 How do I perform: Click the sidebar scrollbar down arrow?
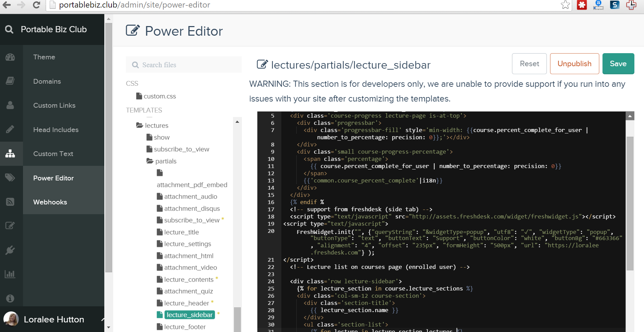[108, 328]
